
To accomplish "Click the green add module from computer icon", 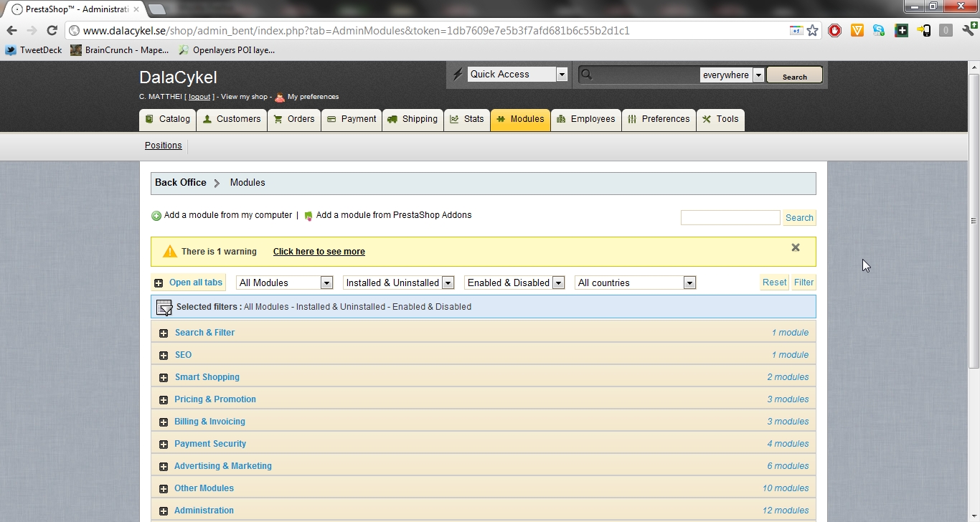I will pos(156,216).
